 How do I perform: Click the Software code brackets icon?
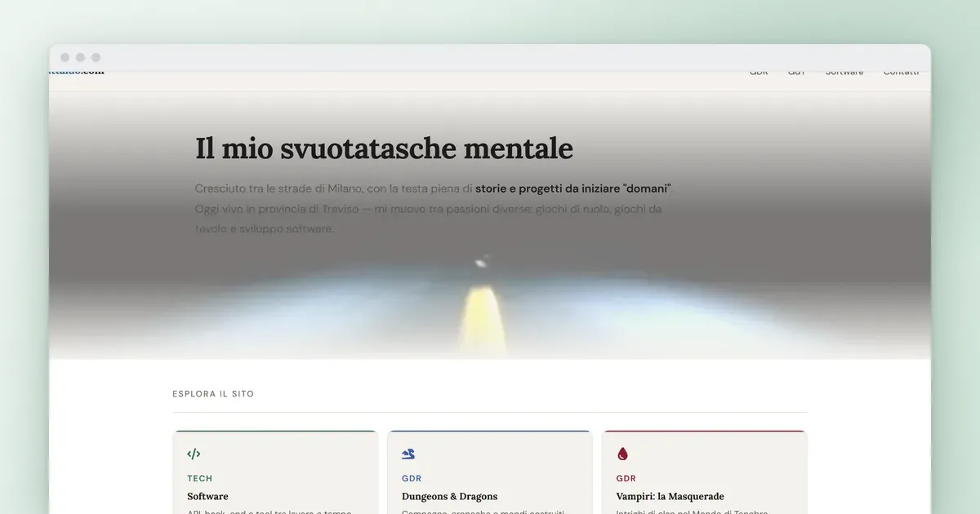pos(194,454)
